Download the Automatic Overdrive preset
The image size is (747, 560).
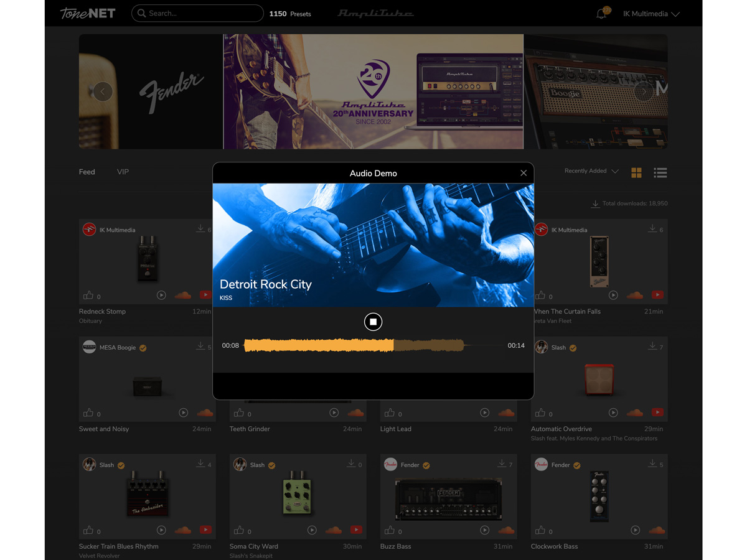point(652,346)
